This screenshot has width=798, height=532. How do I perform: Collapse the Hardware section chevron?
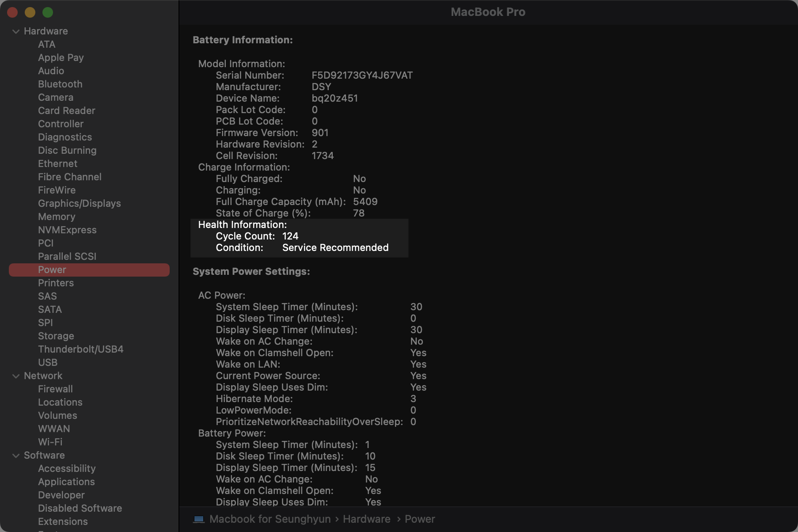(16, 31)
